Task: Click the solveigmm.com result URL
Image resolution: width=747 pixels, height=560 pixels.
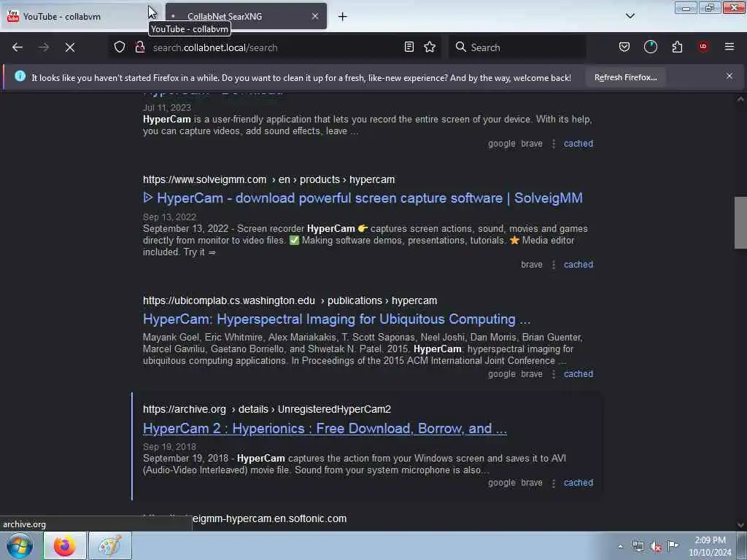Action: click(x=268, y=179)
